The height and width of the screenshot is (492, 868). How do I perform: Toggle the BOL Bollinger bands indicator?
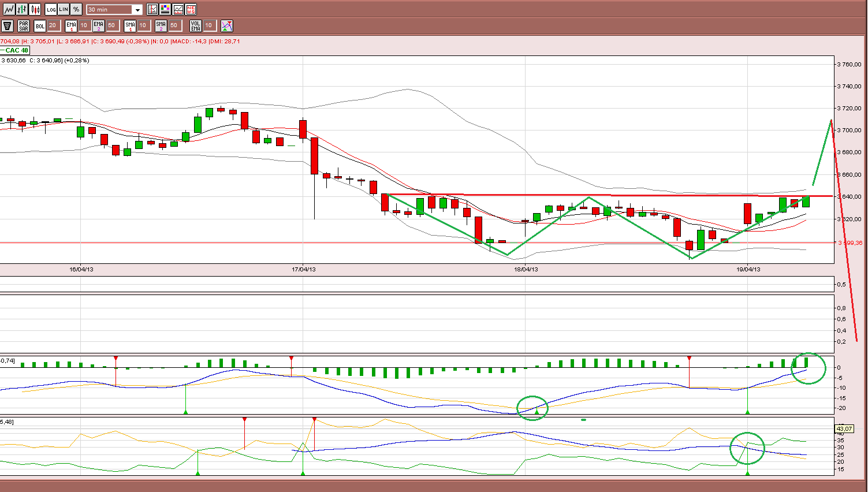[40, 26]
